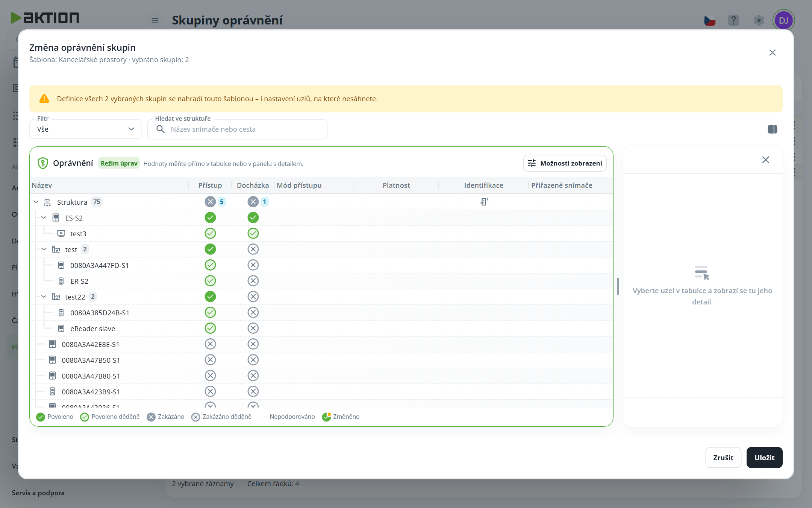Screen dimensions: 812x508
Task: Collapse the ES-S2 node
Action: [x=44, y=218]
